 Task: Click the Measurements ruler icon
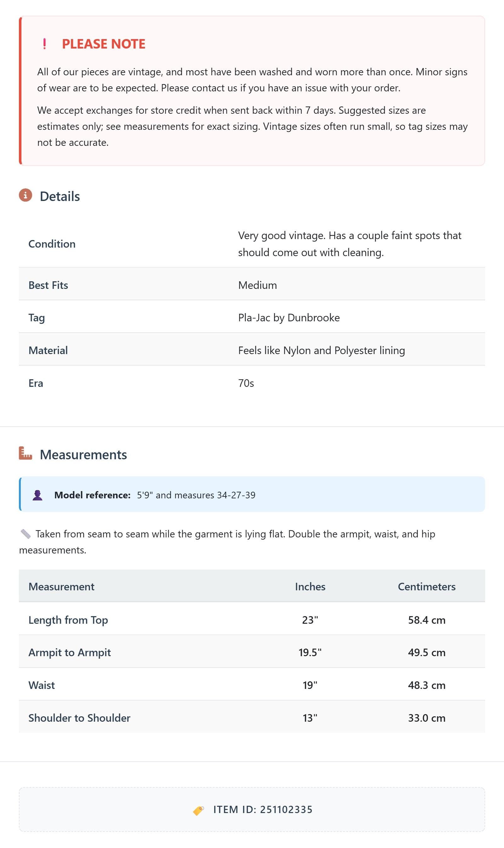point(26,453)
